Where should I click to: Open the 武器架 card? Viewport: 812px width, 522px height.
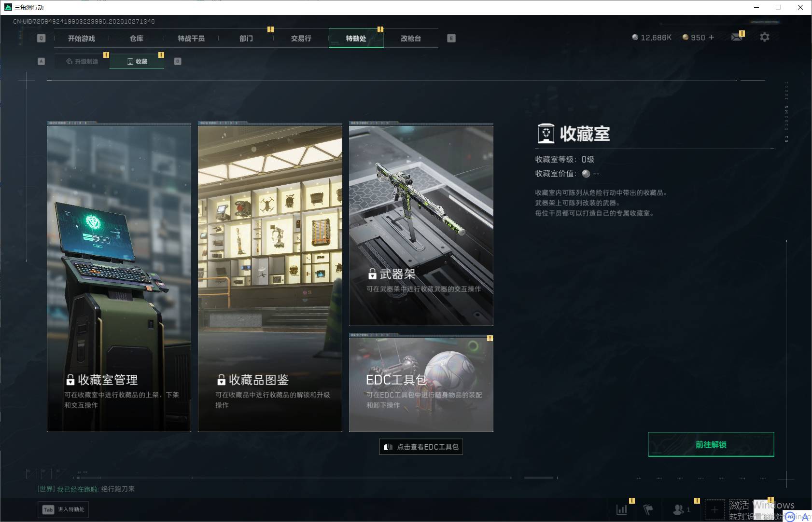click(421, 224)
